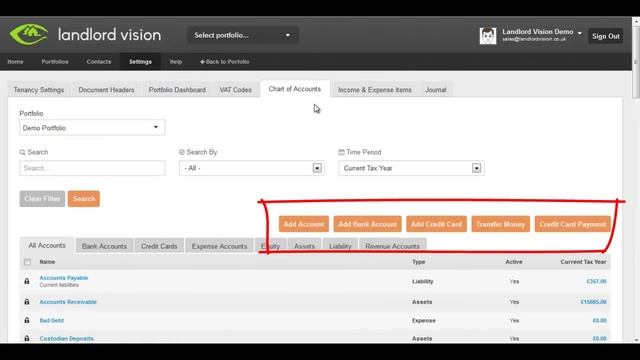Select the Chart of Accounts tab

[295, 89]
